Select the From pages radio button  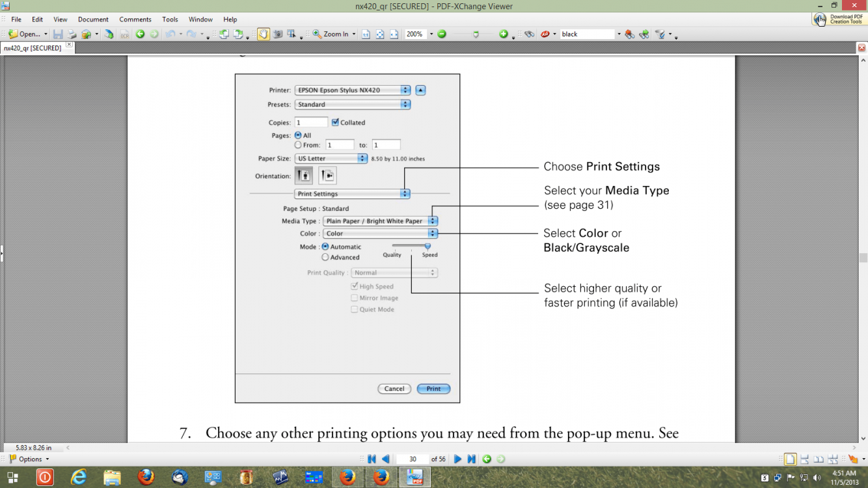[298, 145]
